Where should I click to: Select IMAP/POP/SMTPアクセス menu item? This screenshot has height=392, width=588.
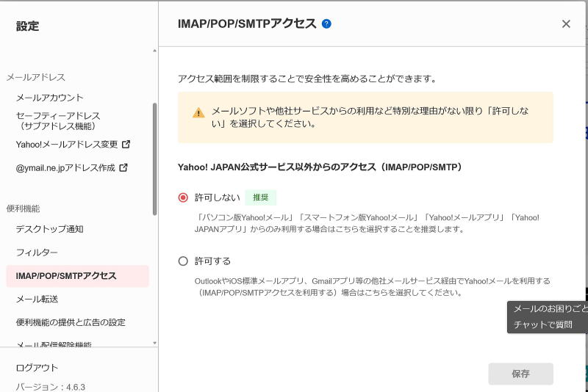(66, 276)
